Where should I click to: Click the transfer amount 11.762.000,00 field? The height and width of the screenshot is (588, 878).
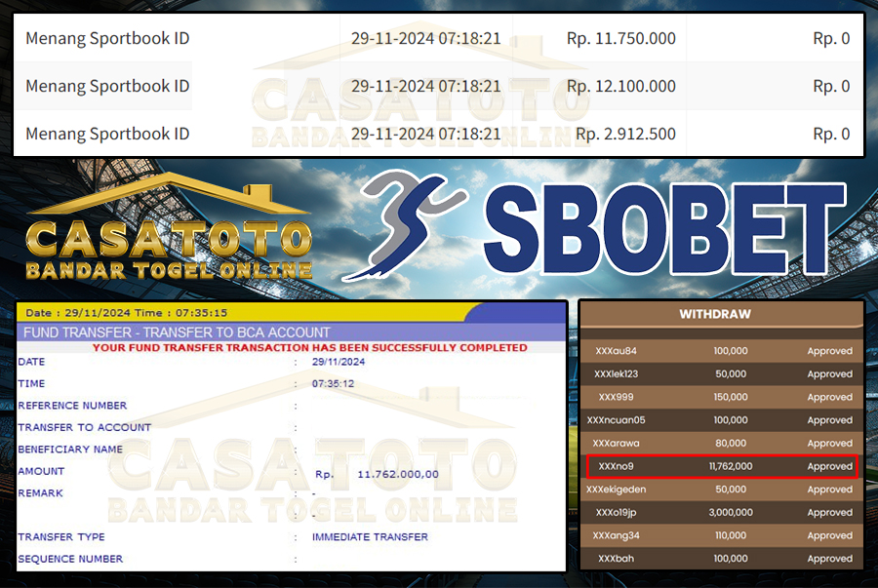pyautogui.click(x=397, y=474)
